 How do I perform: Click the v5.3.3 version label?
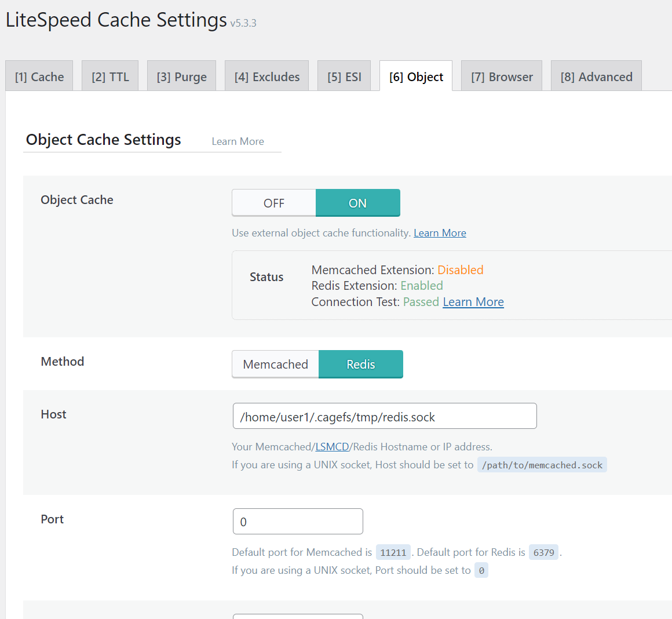pos(243,23)
